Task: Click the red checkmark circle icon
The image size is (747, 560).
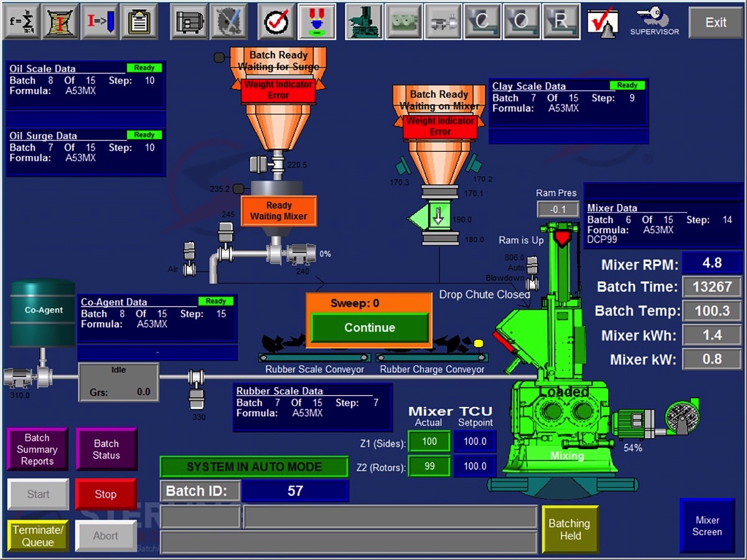Action: tap(276, 22)
